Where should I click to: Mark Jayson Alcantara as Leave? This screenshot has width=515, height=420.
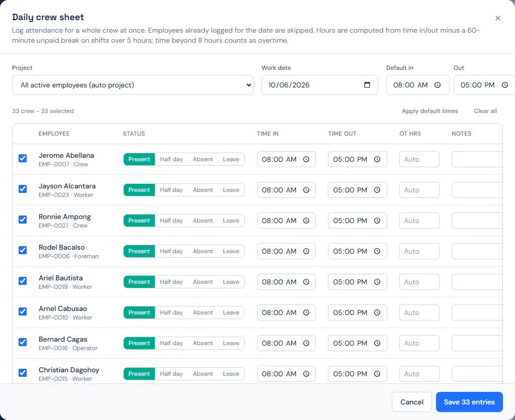tap(231, 190)
